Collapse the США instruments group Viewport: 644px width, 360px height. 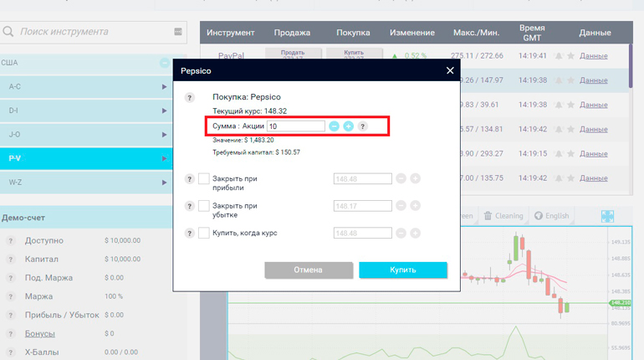[165, 64]
